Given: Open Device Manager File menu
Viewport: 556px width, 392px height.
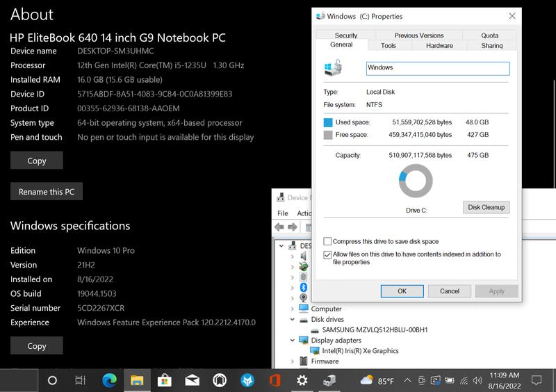Looking at the screenshot, I should click(283, 213).
